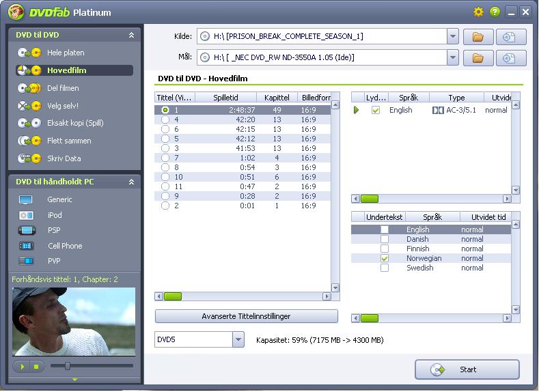The image size is (539, 392).
Task: Collapse preview panel with bottom arrow
Action: 74,380
